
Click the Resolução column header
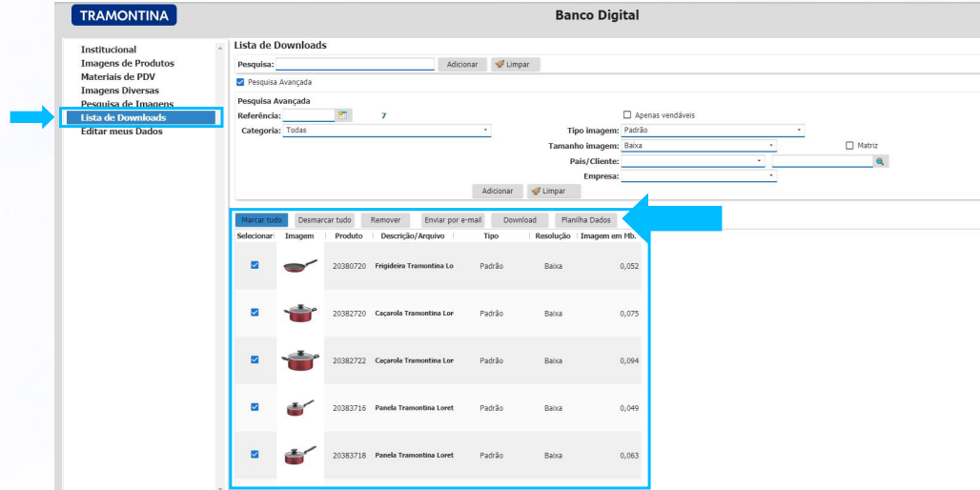[x=553, y=236]
